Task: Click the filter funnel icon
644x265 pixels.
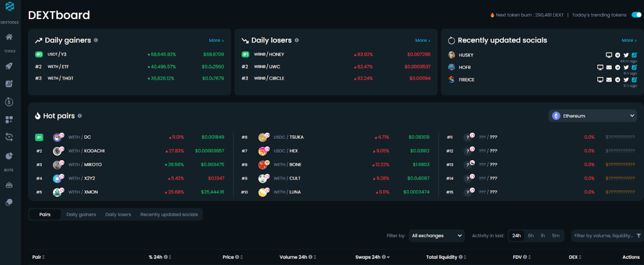Action: 639,235
